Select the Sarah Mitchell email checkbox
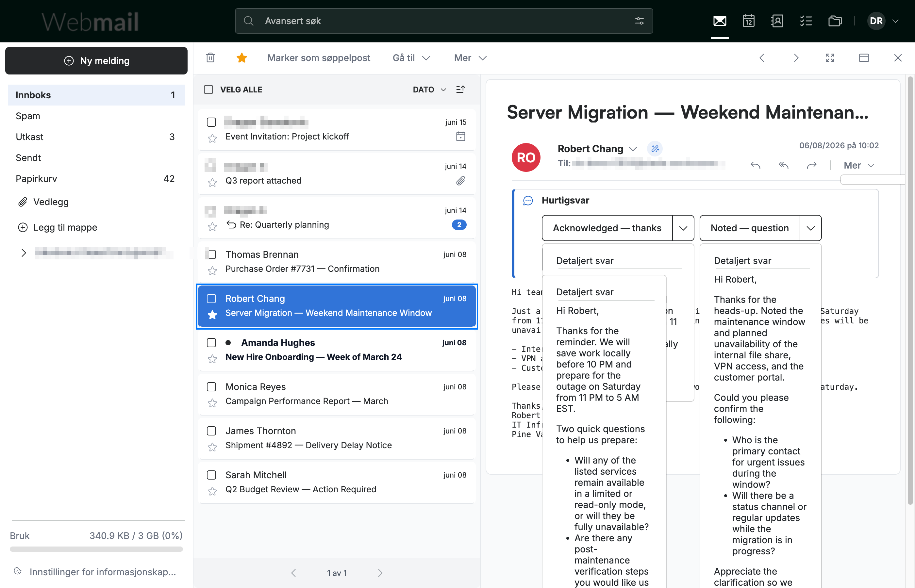915x588 pixels. (211, 475)
